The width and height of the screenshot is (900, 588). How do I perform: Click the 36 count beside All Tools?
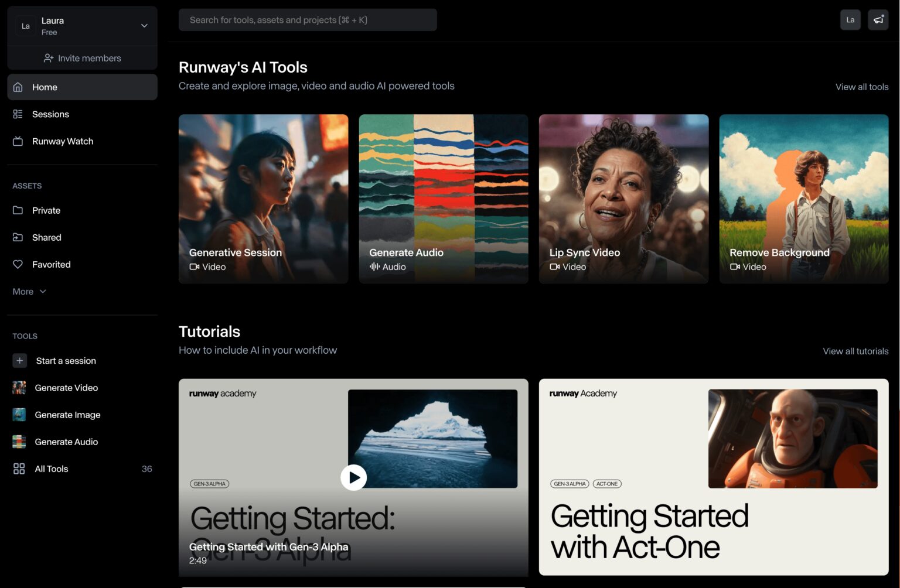146,469
